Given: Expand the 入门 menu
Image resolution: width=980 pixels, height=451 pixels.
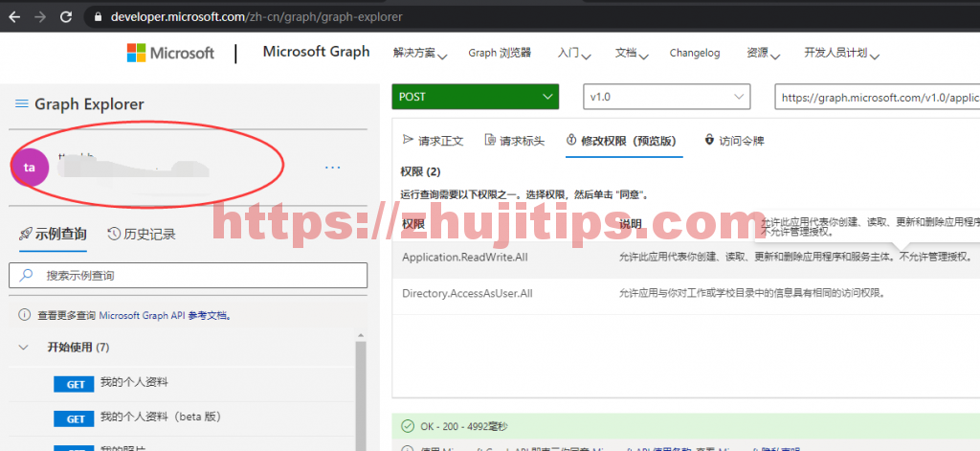Looking at the screenshot, I should pyautogui.click(x=574, y=54).
